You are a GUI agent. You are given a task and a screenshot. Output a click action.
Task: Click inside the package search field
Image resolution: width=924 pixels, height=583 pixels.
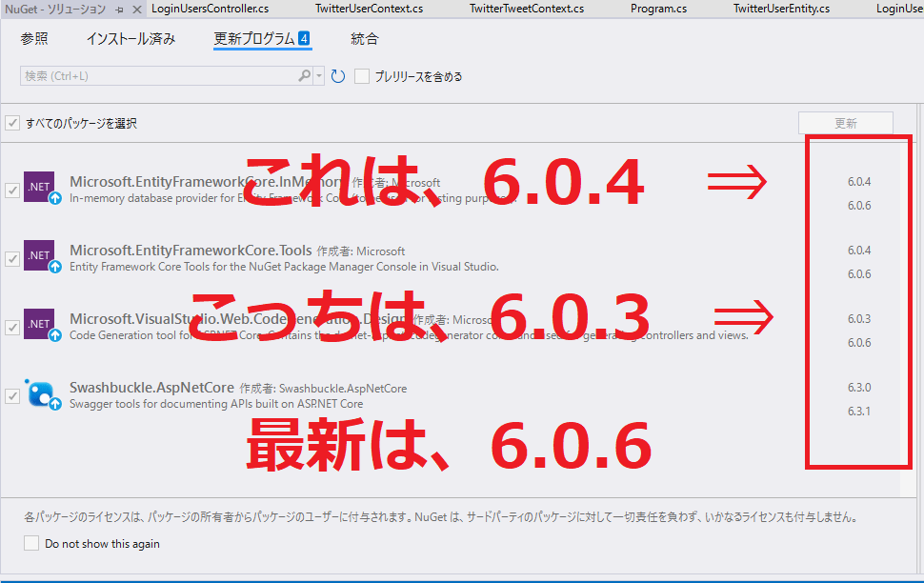(157, 76)
